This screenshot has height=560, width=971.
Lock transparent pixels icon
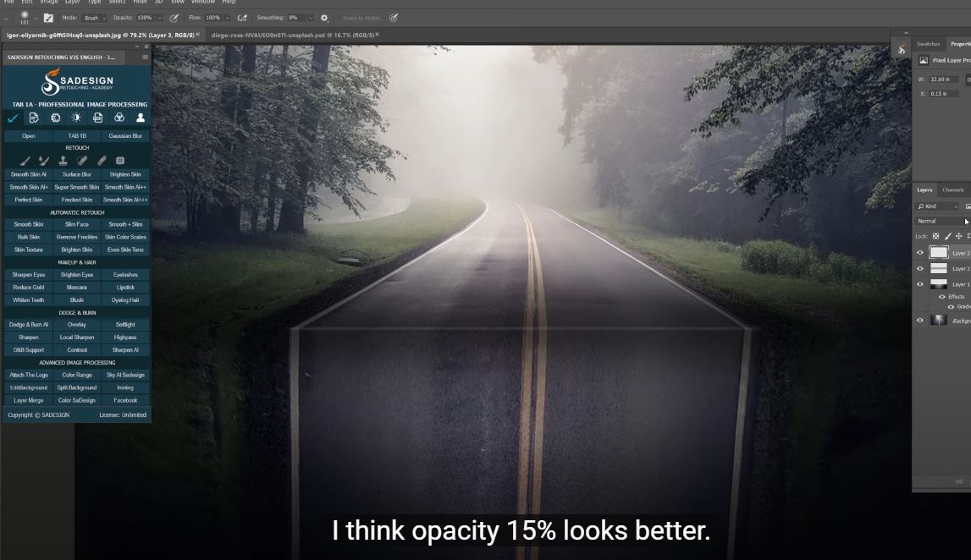[935, 236]
